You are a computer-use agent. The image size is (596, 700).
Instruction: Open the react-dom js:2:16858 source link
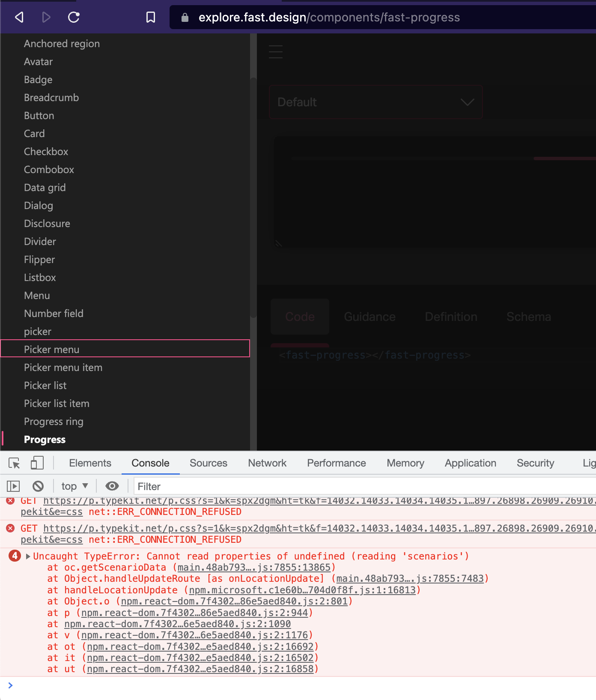point(200,669)
